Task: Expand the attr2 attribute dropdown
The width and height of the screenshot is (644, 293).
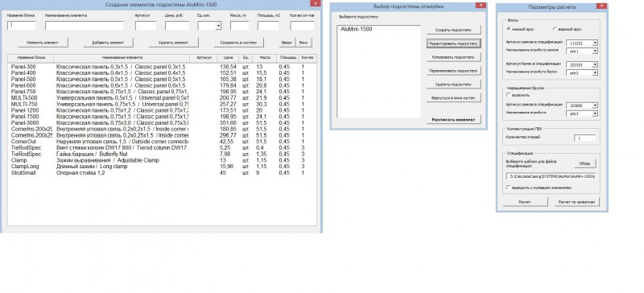Action: [x=595, y=72]
